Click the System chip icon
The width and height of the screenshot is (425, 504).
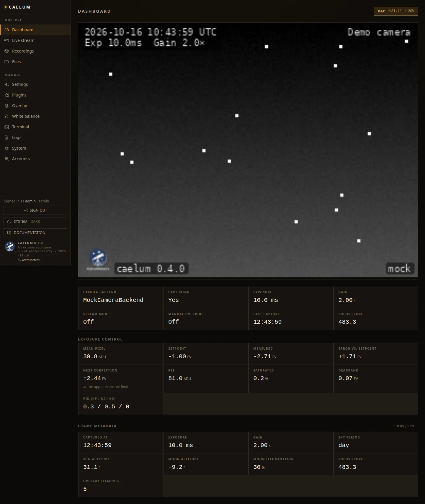click(x=7, y=148)
